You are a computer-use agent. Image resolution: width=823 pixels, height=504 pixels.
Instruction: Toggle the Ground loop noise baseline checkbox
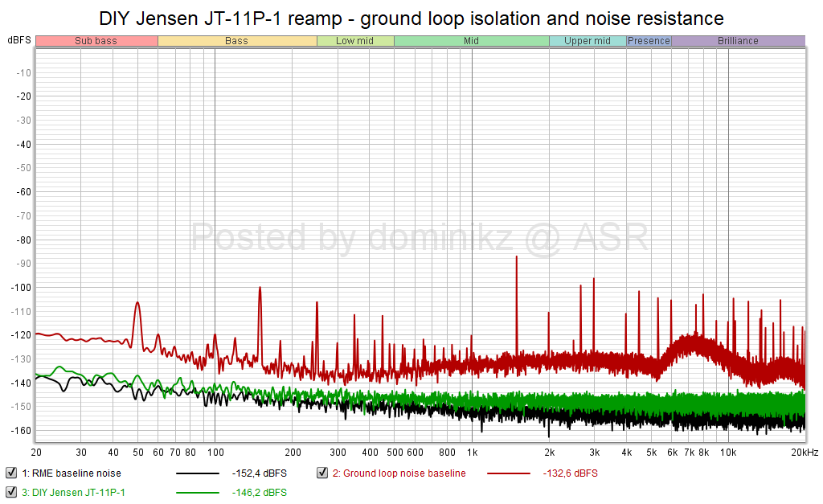tap(322, 473)
